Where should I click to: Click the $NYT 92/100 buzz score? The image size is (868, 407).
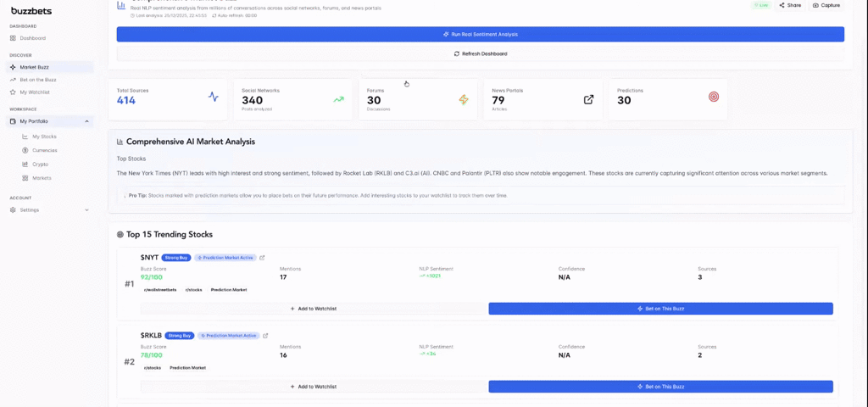[152, 277]
